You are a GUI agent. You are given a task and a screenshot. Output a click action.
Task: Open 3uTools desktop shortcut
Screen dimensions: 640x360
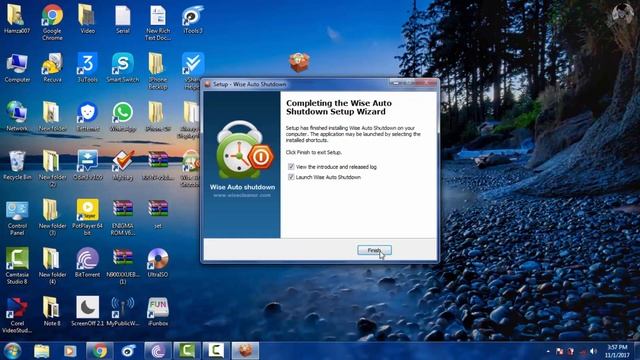87,68
